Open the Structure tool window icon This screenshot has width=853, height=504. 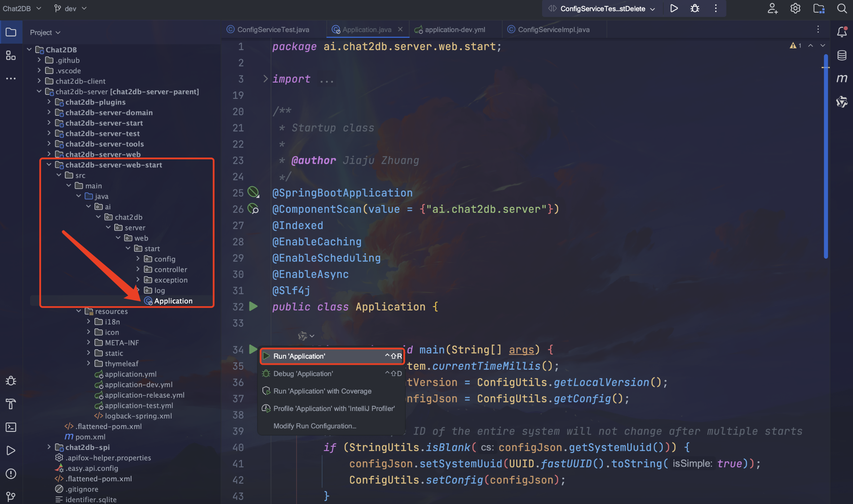11,55
